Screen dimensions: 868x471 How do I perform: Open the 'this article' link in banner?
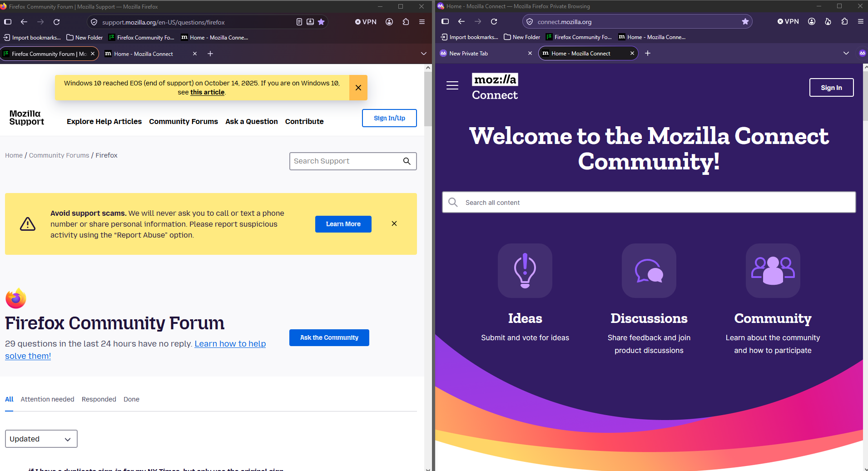point(208,92)
